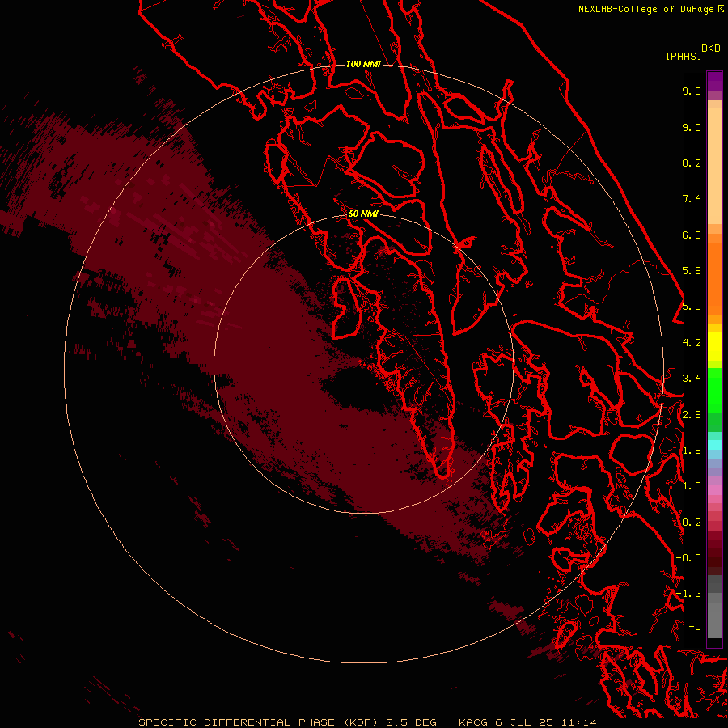Click the 8.2 scale value
728x728 pixels.
pyautogui.click(x=692, y=163)
